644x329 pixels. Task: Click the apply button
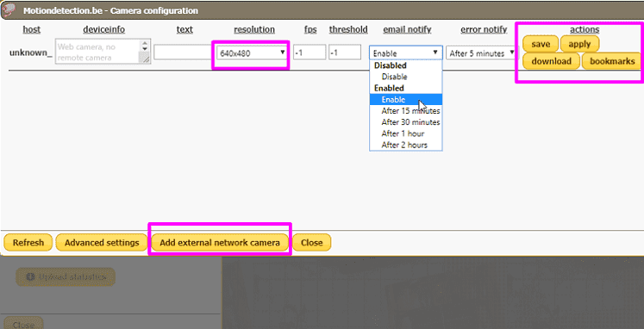coord(579,44)
